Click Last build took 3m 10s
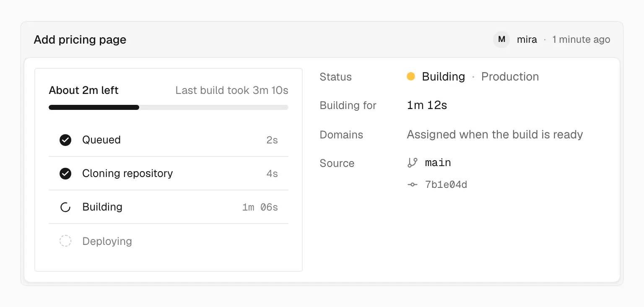This screenshot has width=644, height=307. [232, 90]
